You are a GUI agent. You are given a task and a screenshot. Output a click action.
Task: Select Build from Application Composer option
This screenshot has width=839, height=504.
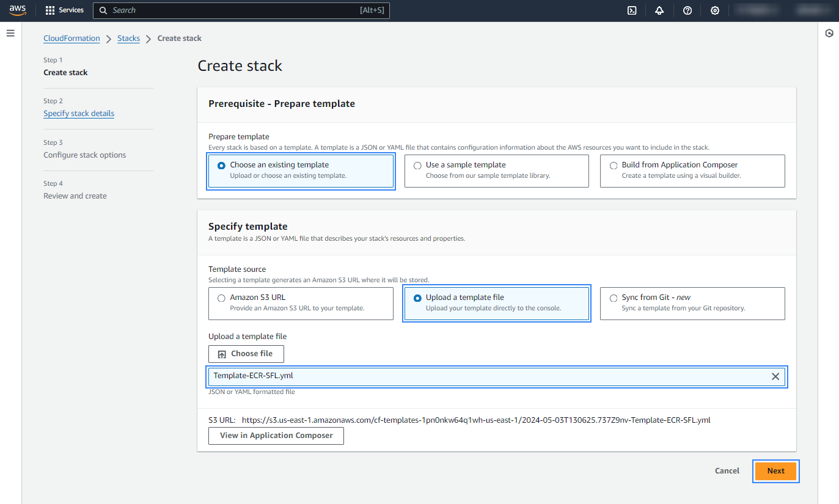click(x=614, y=166)
